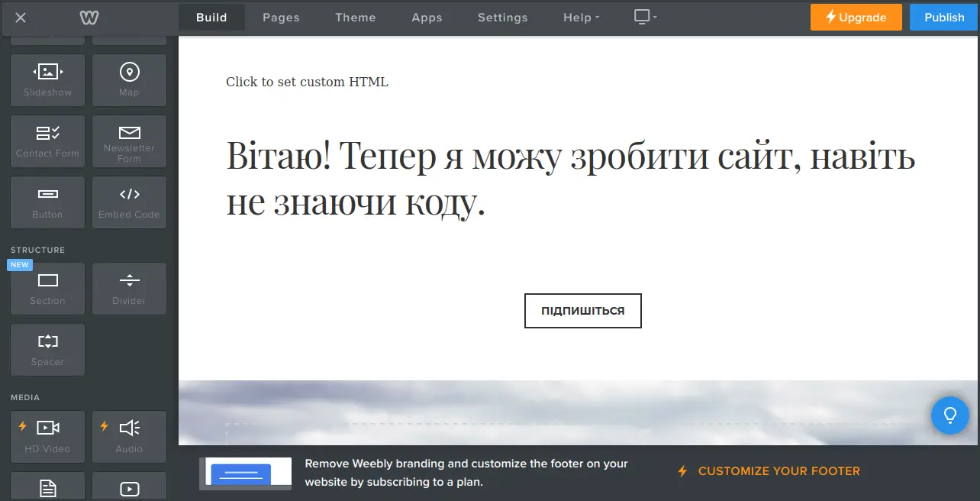This screenshot has height=501, width=980.
Task: Choose the Audio media element
Action: [129, 437]
